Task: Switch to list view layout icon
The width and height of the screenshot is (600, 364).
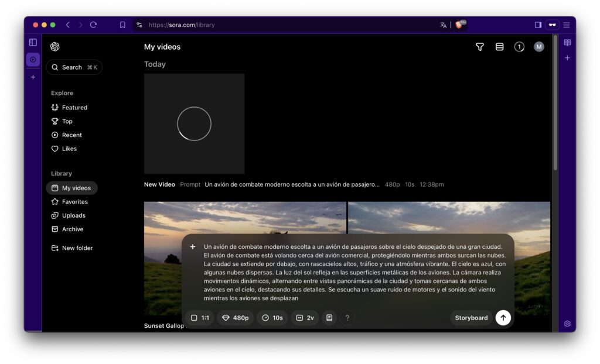Action: pos(499,47)
